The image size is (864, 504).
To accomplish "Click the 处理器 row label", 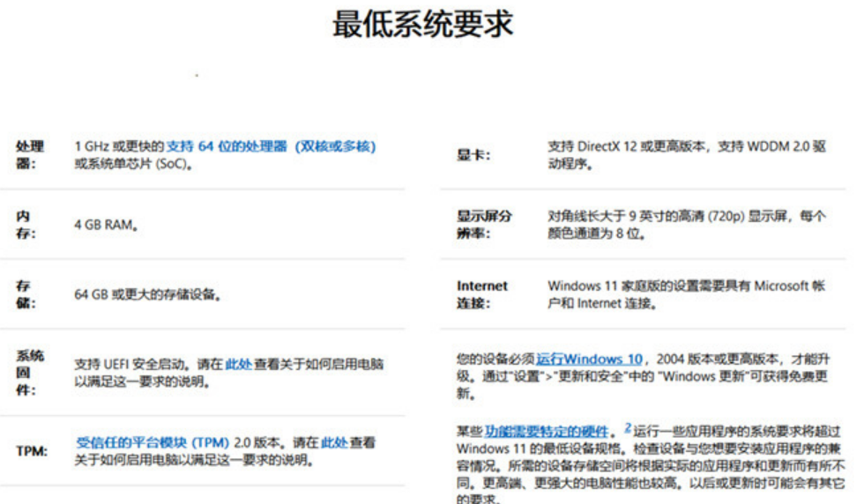I will tap(30, 154).
